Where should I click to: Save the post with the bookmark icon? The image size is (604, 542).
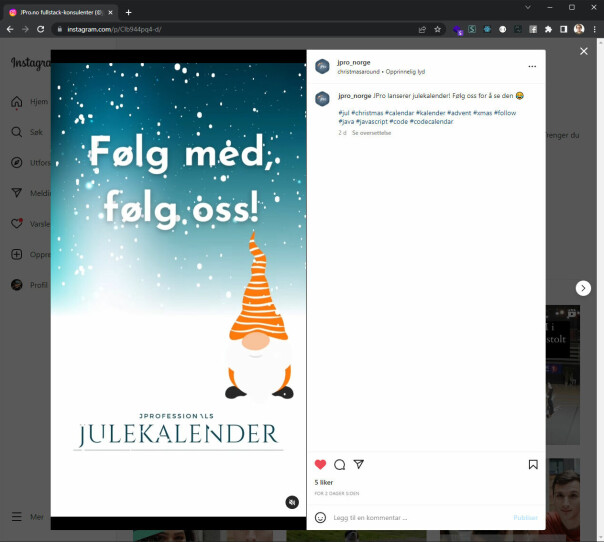[533, 465]
